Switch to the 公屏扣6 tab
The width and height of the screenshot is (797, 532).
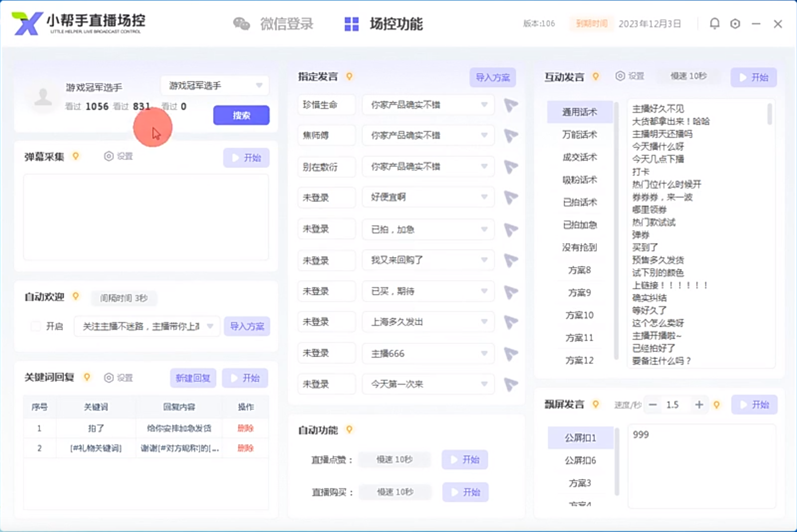(579, 460)
